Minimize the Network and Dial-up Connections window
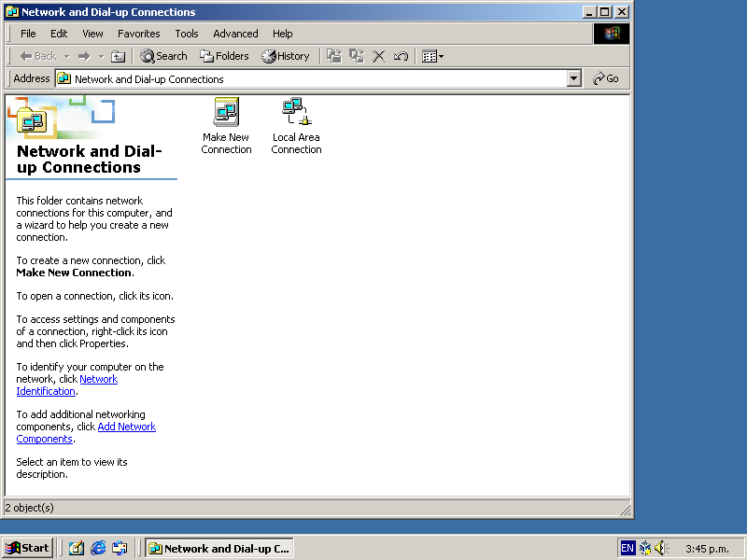The height and width of the screenshot is (560, 747). [x=589, y=12]
